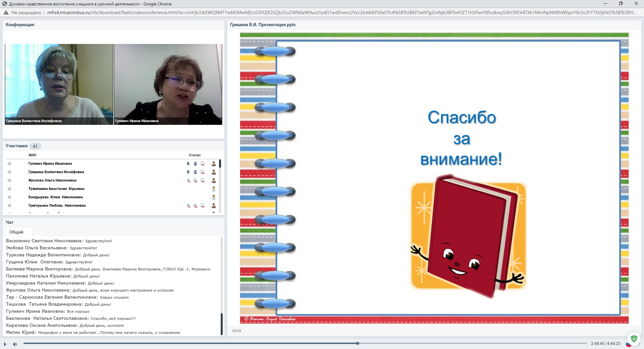Enable webcam for Фролова Ольга Николаевна
644x349 pixels.
pos(195,181)
